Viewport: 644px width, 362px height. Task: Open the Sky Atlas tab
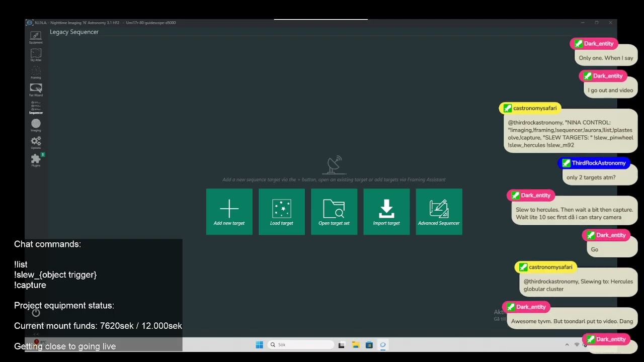(x=36, y=55)
